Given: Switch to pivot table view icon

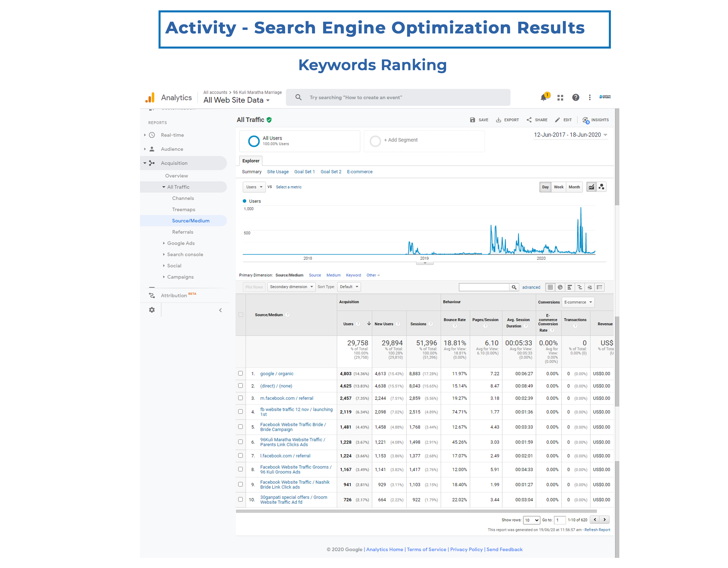Looking at the screenshot, I should pos(600,287).
